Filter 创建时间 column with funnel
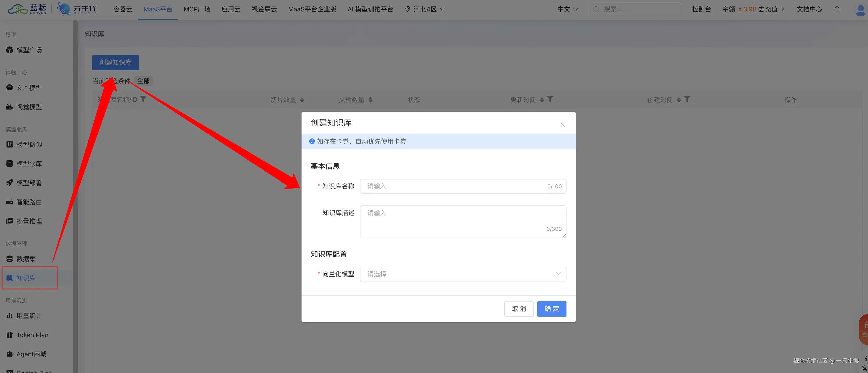 click(x=687, y=99)
